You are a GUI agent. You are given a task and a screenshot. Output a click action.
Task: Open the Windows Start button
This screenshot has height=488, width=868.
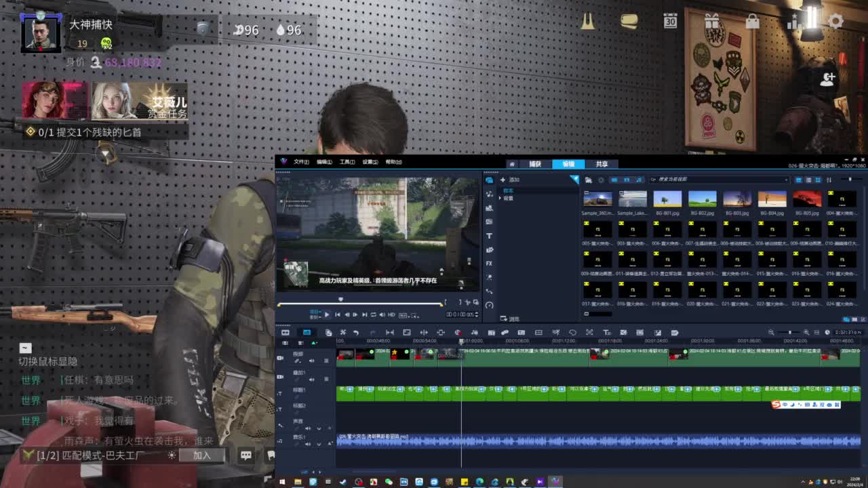click(x=282, y=482)
